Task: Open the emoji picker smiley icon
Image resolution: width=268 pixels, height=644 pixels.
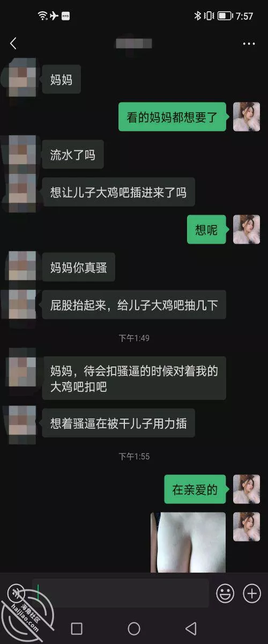Action: pos(225,593)
